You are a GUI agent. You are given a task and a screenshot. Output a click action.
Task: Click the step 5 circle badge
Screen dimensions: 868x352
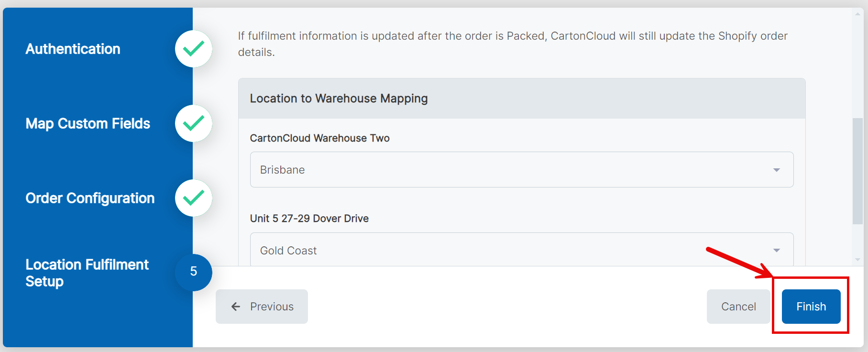coord(193,273)
